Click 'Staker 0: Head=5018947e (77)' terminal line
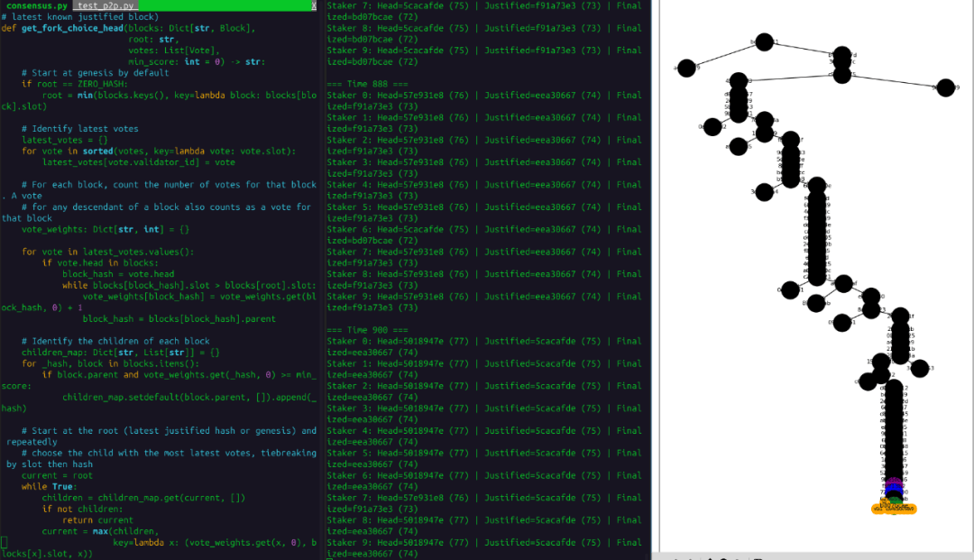This screenshot has height=560, width=974. tap(484, 341)
